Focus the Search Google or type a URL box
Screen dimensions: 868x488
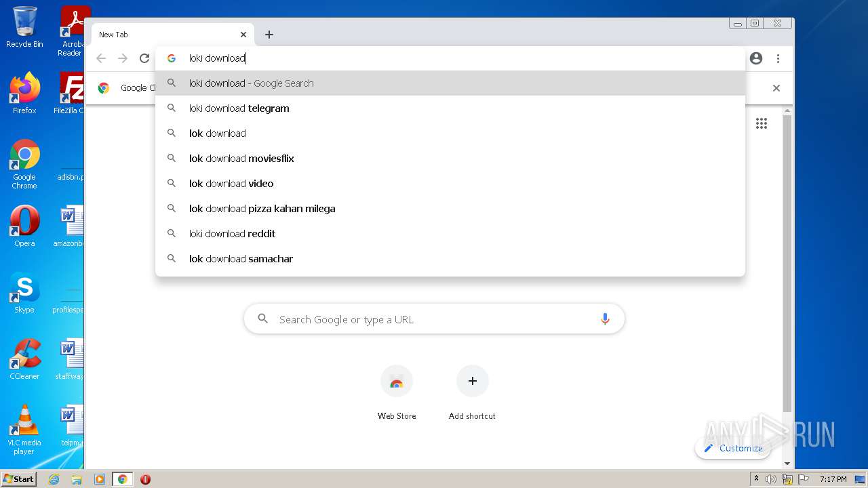tap(434, 319)
